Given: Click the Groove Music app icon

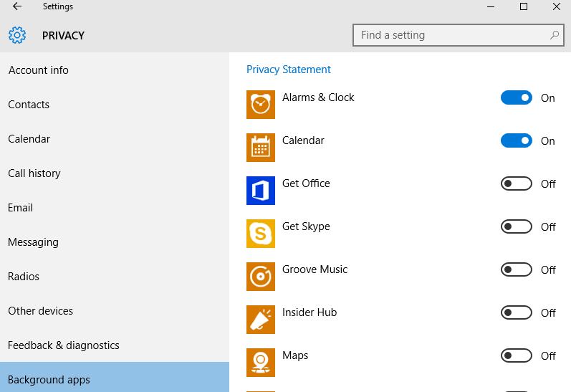Looking at the screenshot, I should coord(261,277).
